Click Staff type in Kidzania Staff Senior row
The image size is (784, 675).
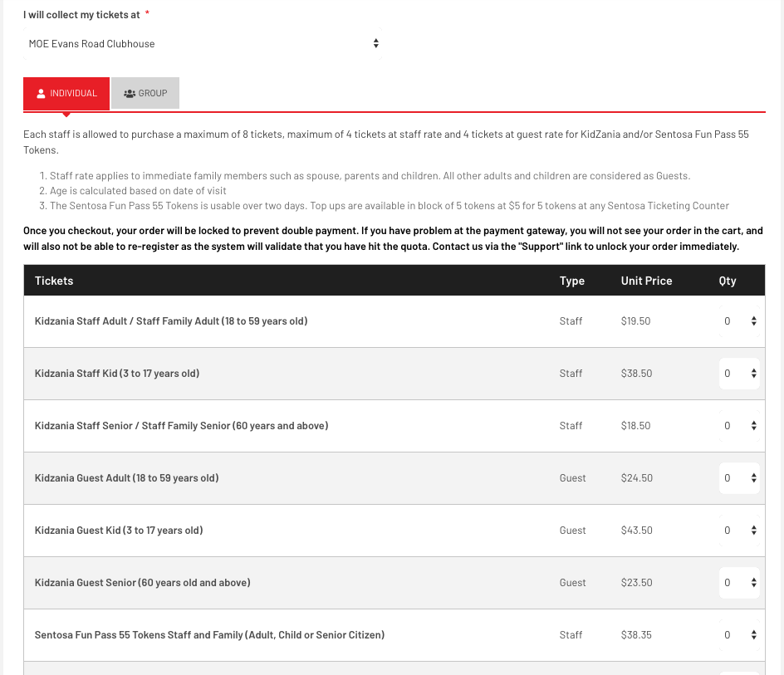(571, 425)
